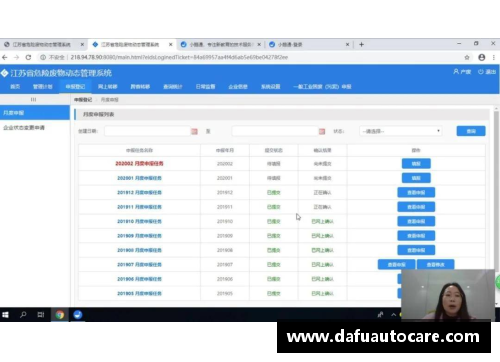
Task: View declaration for row 201909
Action: pos(416,236)
